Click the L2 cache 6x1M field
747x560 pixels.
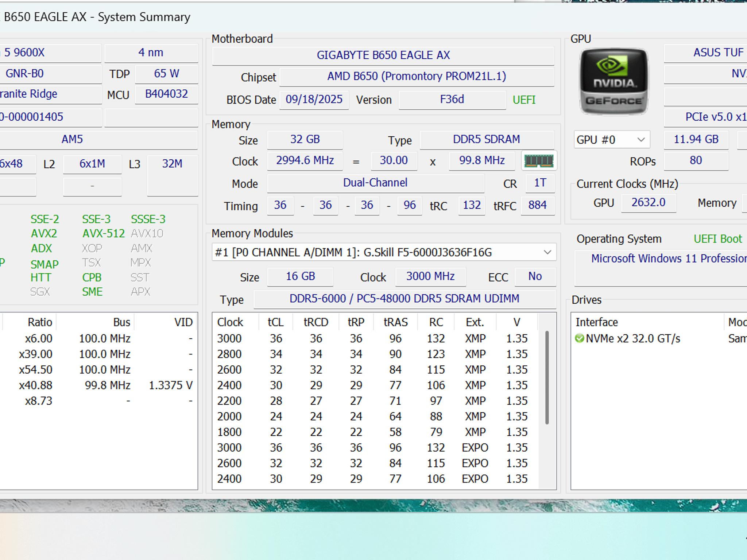(92, 164)
